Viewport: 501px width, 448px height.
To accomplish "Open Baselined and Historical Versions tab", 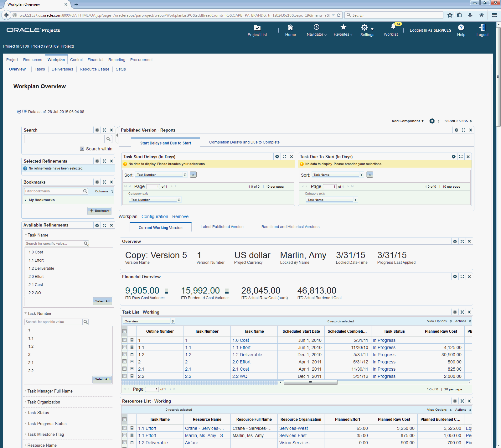I will (x=290, y=227).
